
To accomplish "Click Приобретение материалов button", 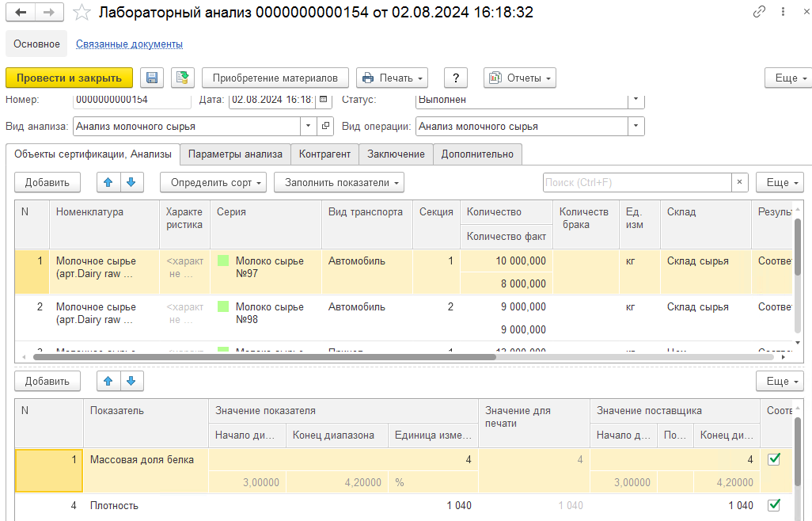I will click(x=275, y=78).
